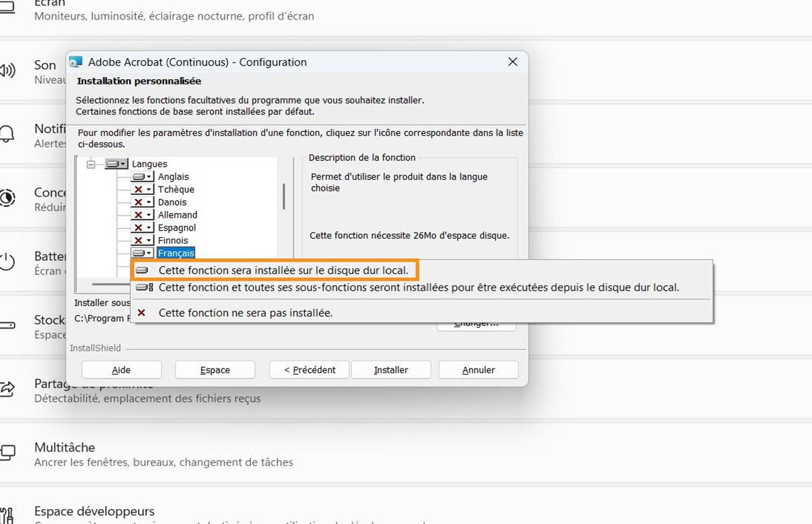Click the Adobe Acrobat installer title icon

tap(76, 62)
